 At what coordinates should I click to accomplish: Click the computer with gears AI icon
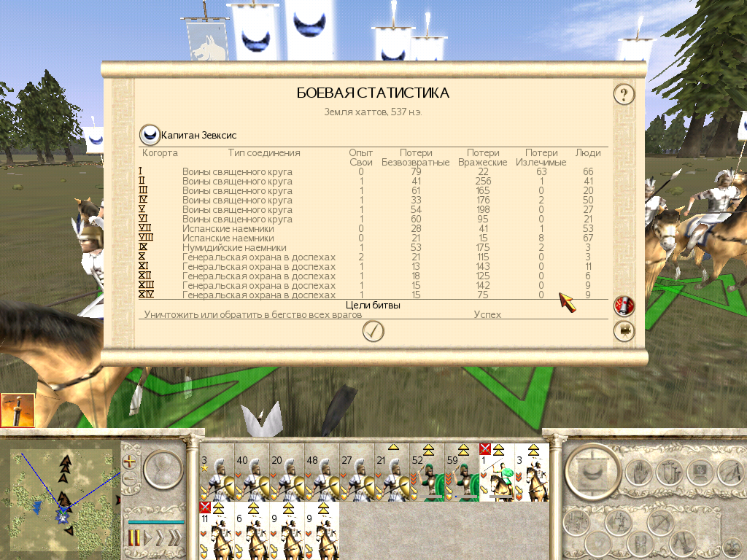699,472
